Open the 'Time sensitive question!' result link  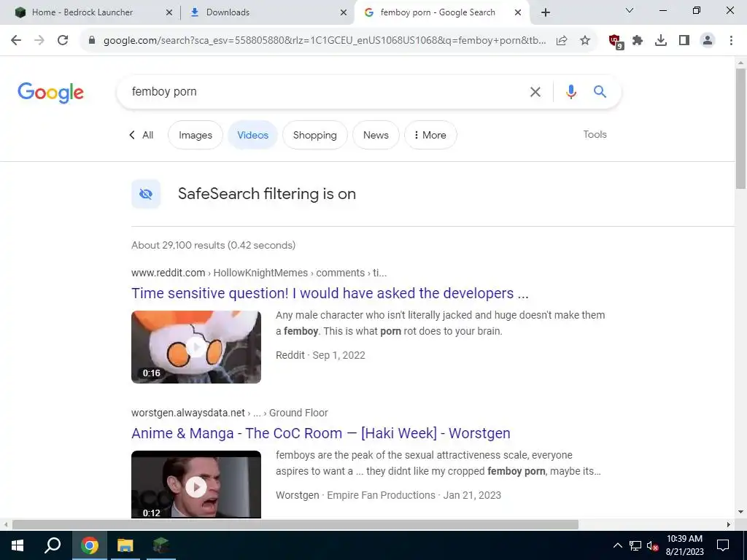pos(330,293)
